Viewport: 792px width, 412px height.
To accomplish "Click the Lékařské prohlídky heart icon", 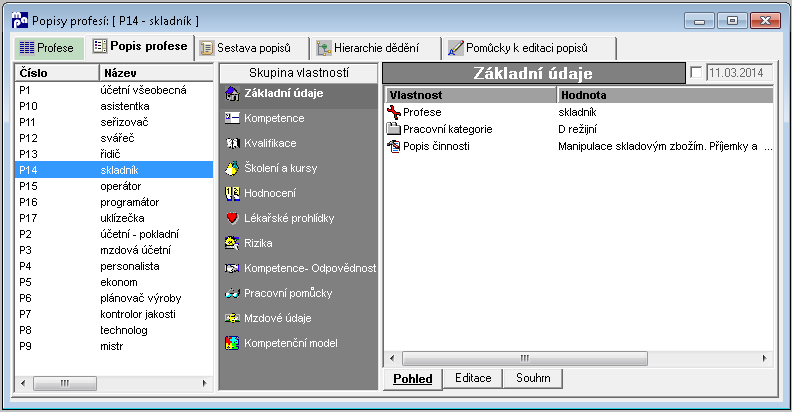I will pyautogui.click(x=232, y=218).
